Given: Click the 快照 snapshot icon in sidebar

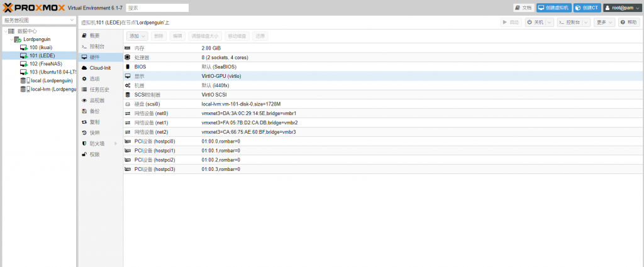Looking at the screenshot, I should [x=85, y=133].
